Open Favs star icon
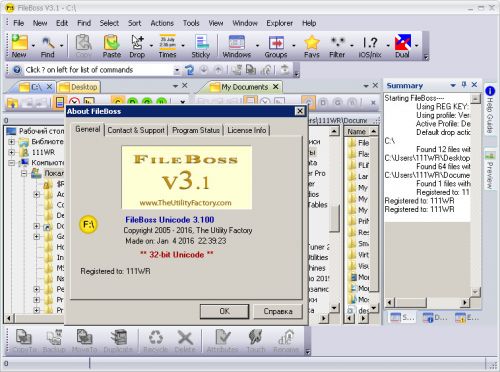This screenshot has width=500, height=372. point(312,46)
